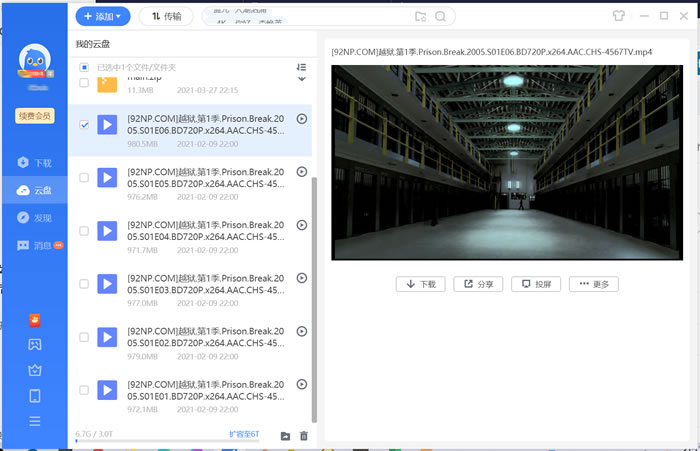This screenshot has height=451, width=700.
Task: Click the 分享 button under preview
Action: (x=478, y=284)
